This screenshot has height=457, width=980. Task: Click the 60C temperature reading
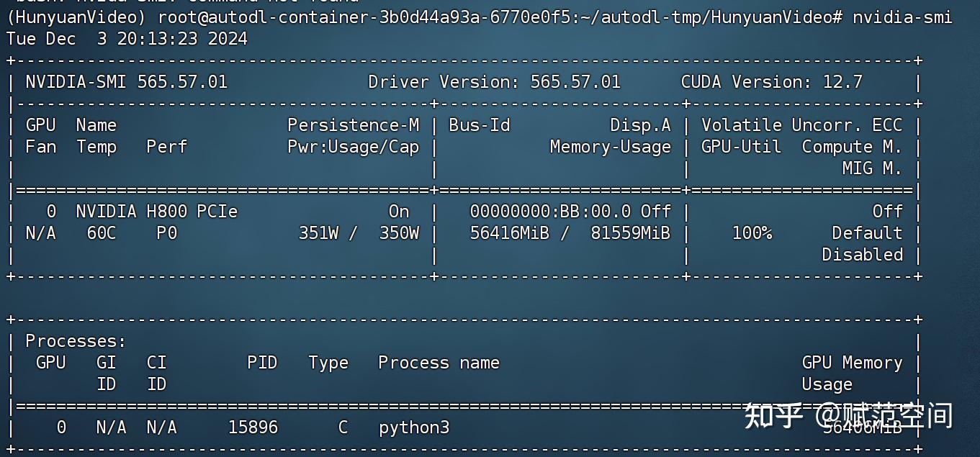(102, 233)
